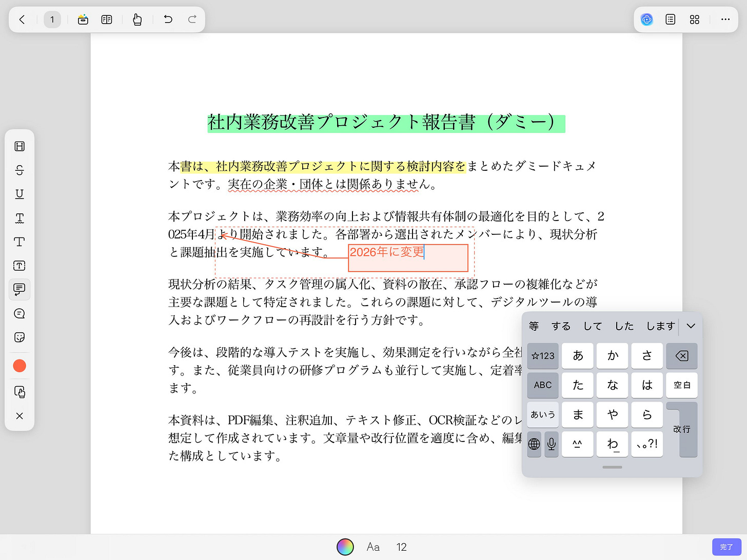Choose the text box annotation tool
This screenshot has width=747, height=560.
click(19, 266)
